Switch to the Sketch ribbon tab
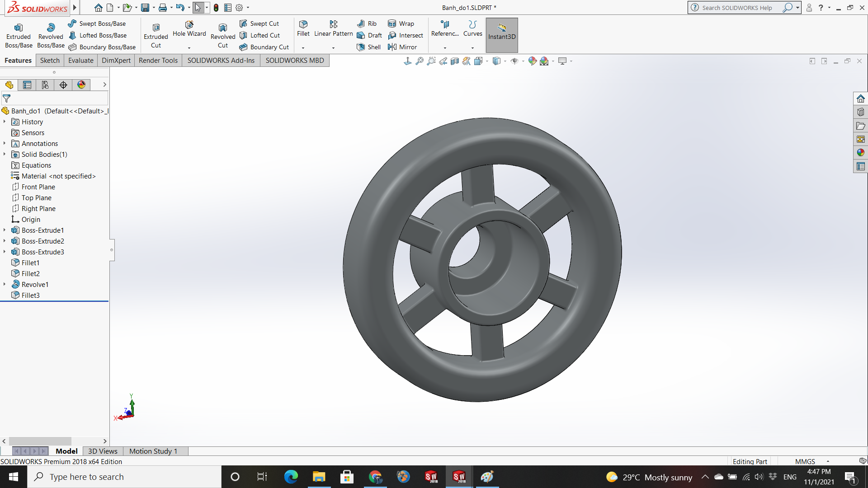868x488 pixels. point(50,61)
